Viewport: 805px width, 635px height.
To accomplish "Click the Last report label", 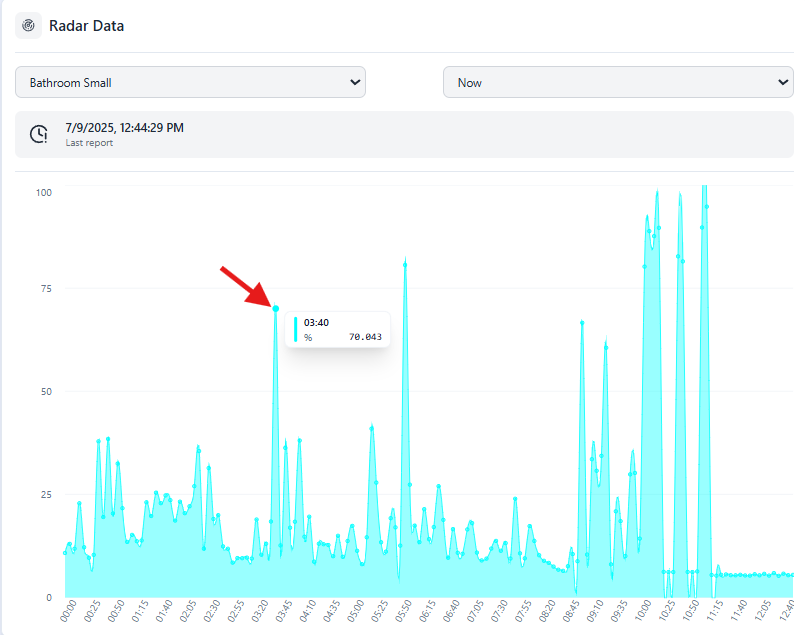I will coord(89,143).
